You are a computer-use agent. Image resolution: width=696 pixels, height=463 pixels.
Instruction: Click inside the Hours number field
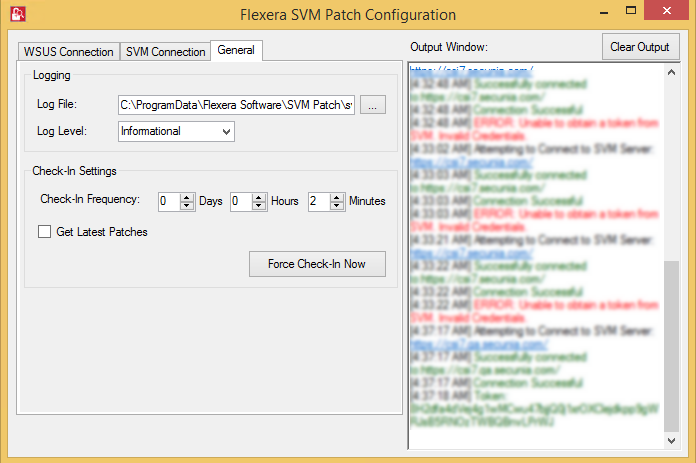point(241,202)
